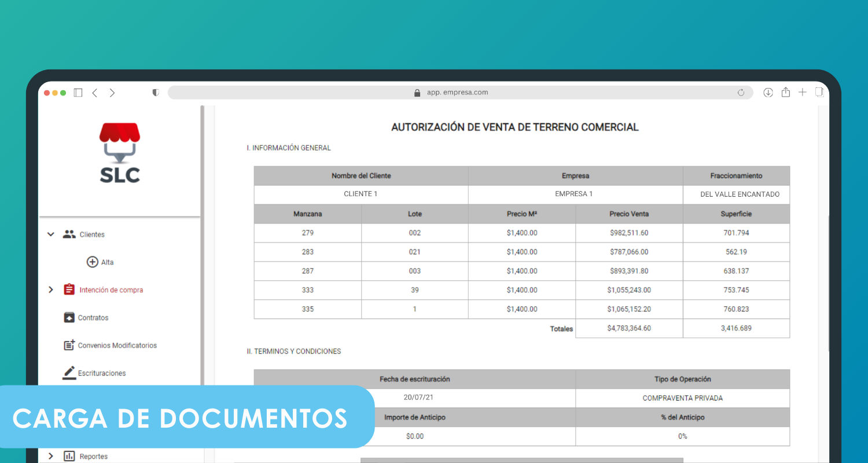The image size is (868, 463).
Task: Go back with browser back arrow
Action: [95, 93]
